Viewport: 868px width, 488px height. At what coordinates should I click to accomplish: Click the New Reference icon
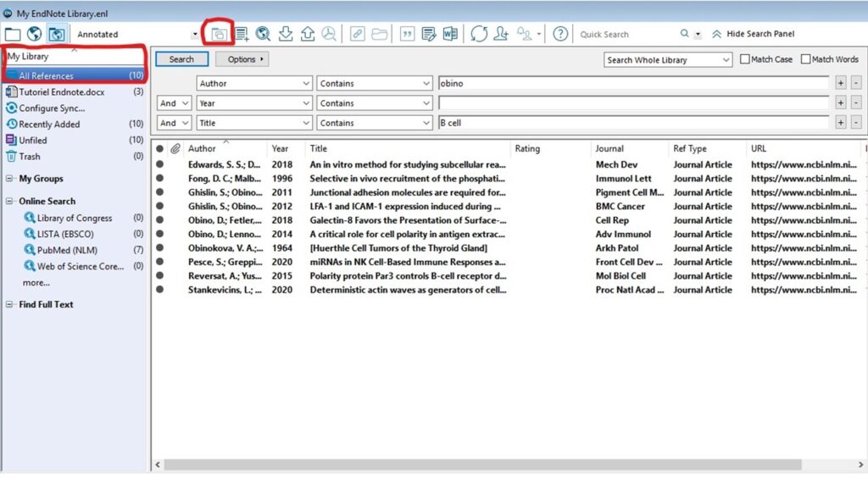(242, 35)
